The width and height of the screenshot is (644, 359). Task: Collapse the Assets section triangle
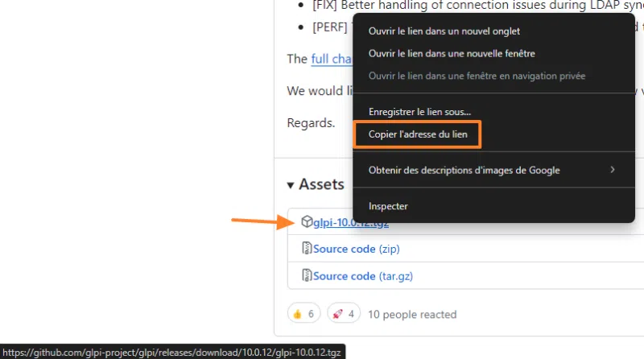click(291, 185)
